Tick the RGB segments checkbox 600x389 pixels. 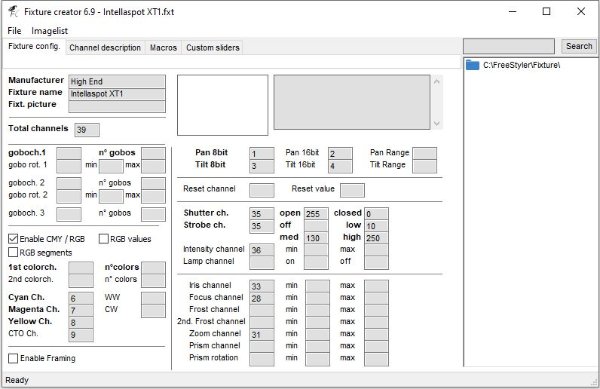click(x=13, y=252)
